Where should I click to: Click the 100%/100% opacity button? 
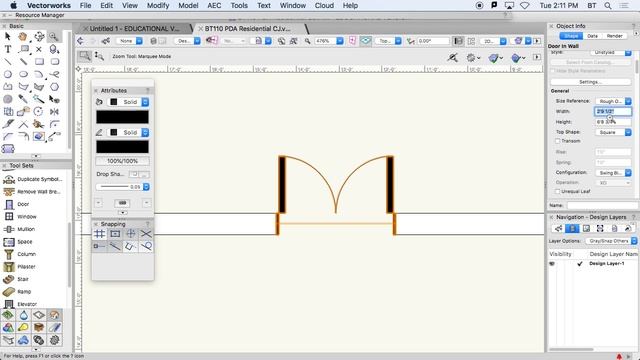pyautogui.click(x=122, y=161)
